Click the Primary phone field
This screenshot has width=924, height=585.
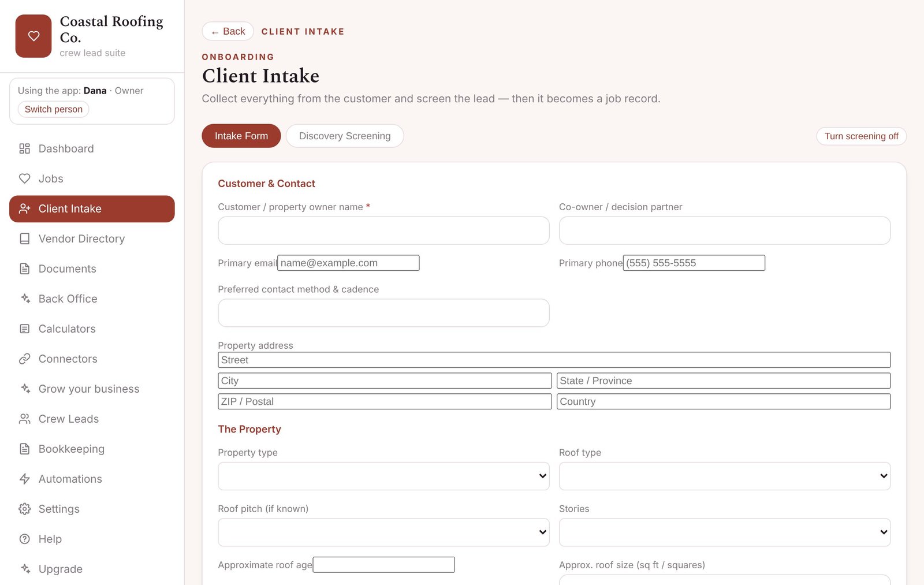point(694,263)
